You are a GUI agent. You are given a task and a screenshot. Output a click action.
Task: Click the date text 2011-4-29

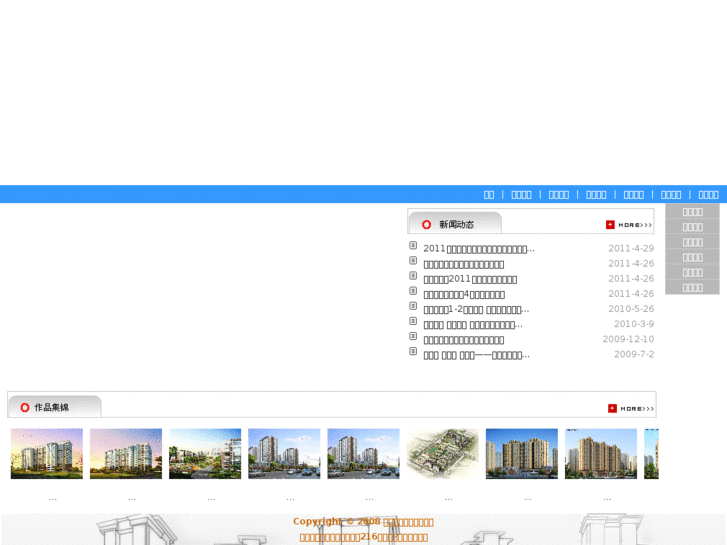pyautogui.click(x=631, y=249)
